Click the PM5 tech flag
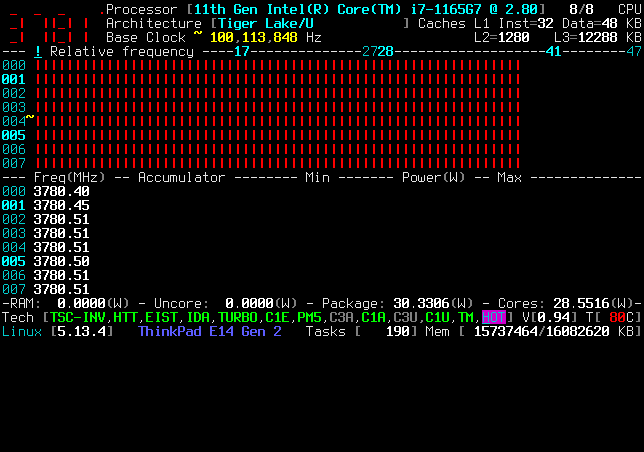644x452 pixels. 309,318
